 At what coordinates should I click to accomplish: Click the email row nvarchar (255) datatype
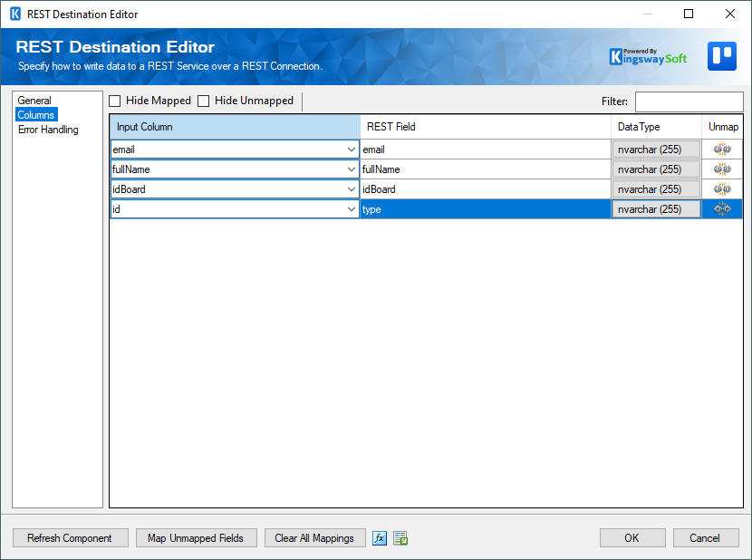pos(656,150)
